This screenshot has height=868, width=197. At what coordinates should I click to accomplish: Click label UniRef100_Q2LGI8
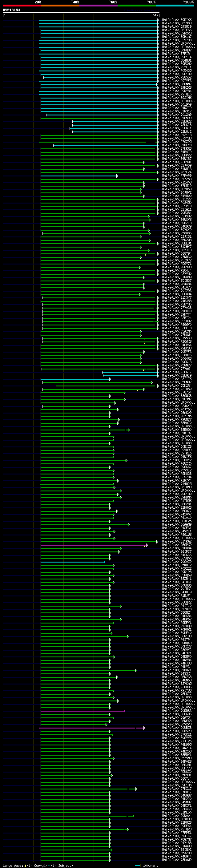coord(177,125)
